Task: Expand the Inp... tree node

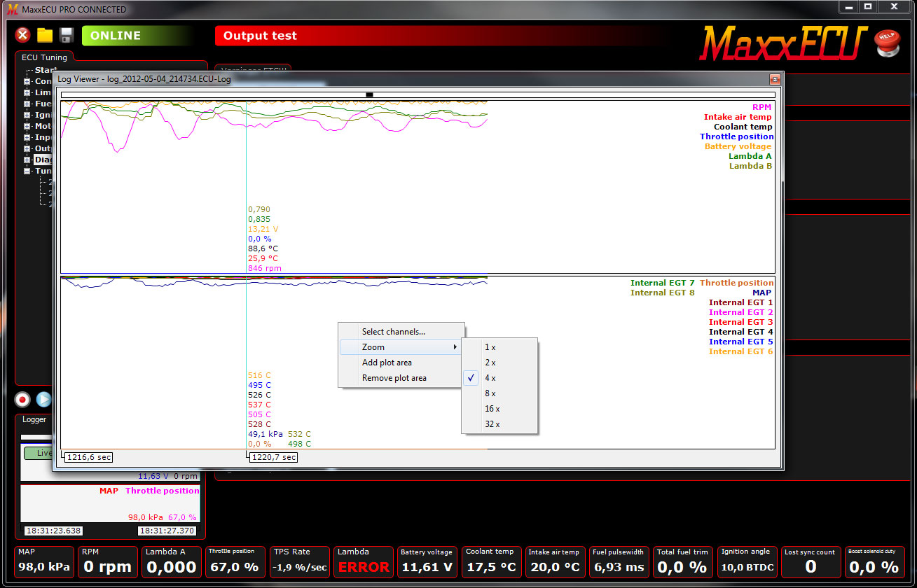Action: pyautogui.click(x=27, y=137)
